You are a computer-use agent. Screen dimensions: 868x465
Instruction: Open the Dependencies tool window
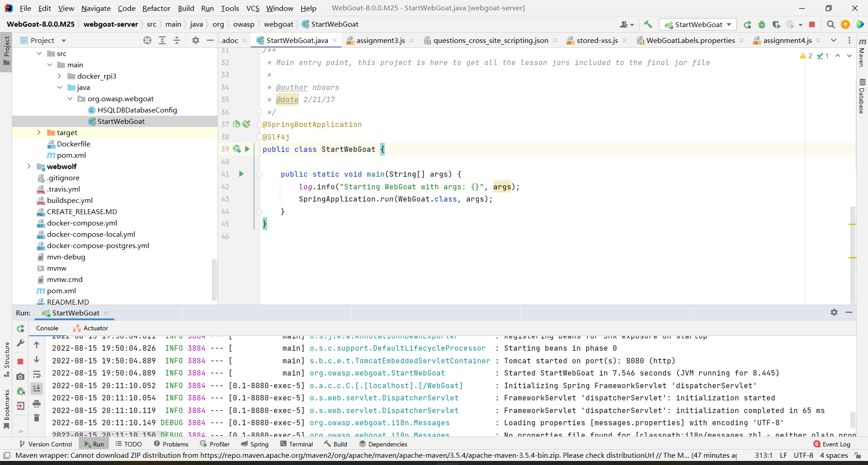(383, 444)
